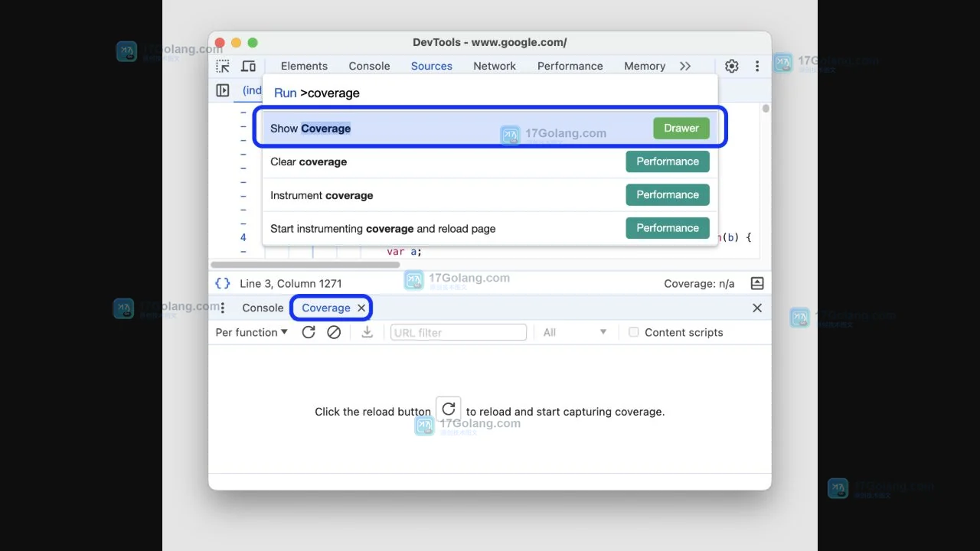
Task: Click the Coverage: n/a status text
Action: [x=699, y=283]
